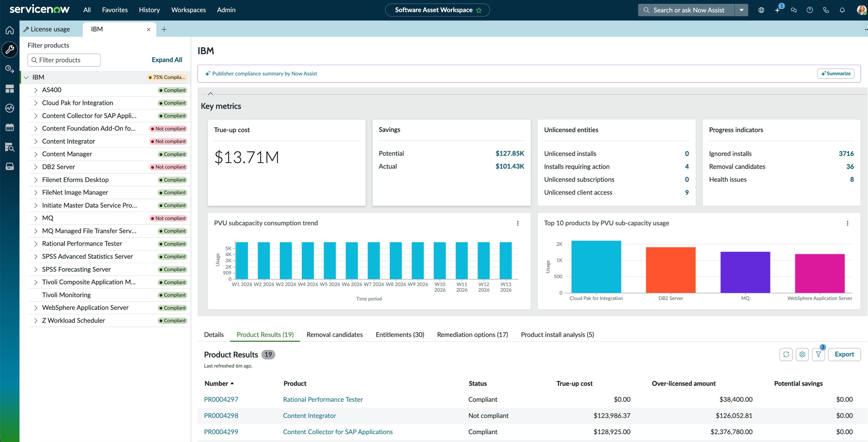Screen dimensions: 868x442
Task: Open record PR0004299
Action: [221, 432]
